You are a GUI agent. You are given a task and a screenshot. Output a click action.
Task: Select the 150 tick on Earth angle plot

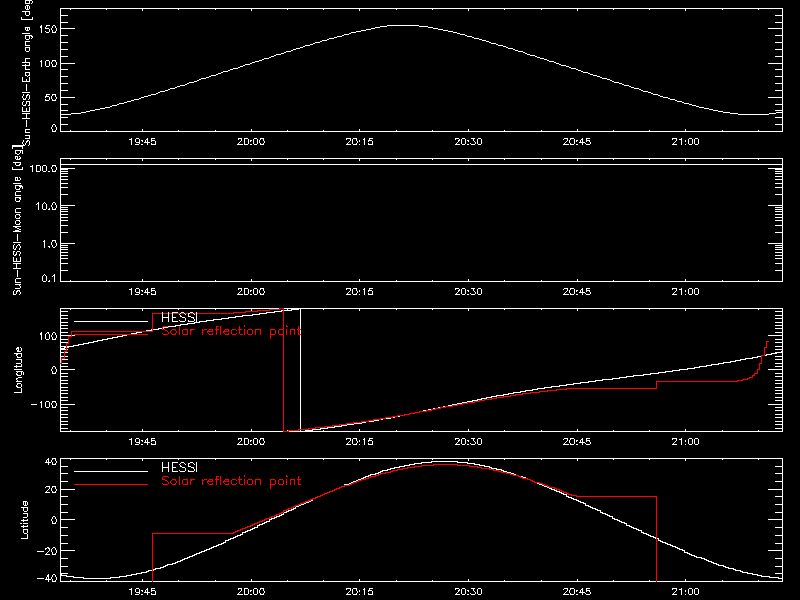coord(50,29)
